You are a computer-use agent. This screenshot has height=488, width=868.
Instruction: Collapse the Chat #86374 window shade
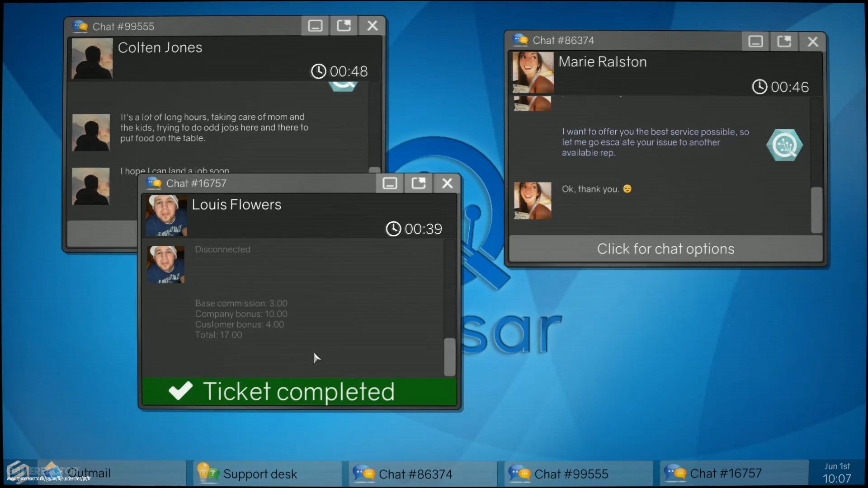755,41
